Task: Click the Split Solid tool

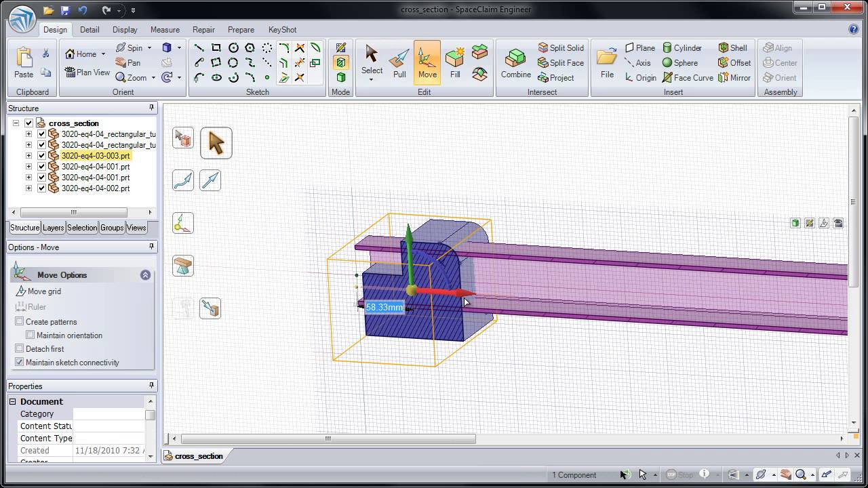Action: pos(561,47)
